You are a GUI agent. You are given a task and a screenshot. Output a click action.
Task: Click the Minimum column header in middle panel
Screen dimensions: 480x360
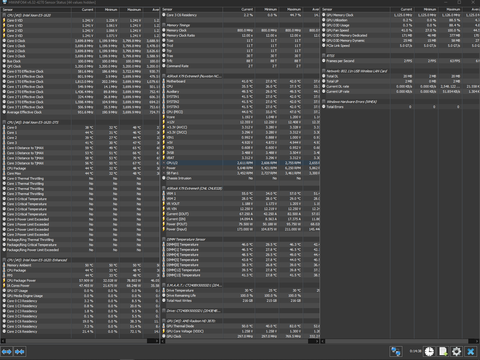(x=266, y=10)
